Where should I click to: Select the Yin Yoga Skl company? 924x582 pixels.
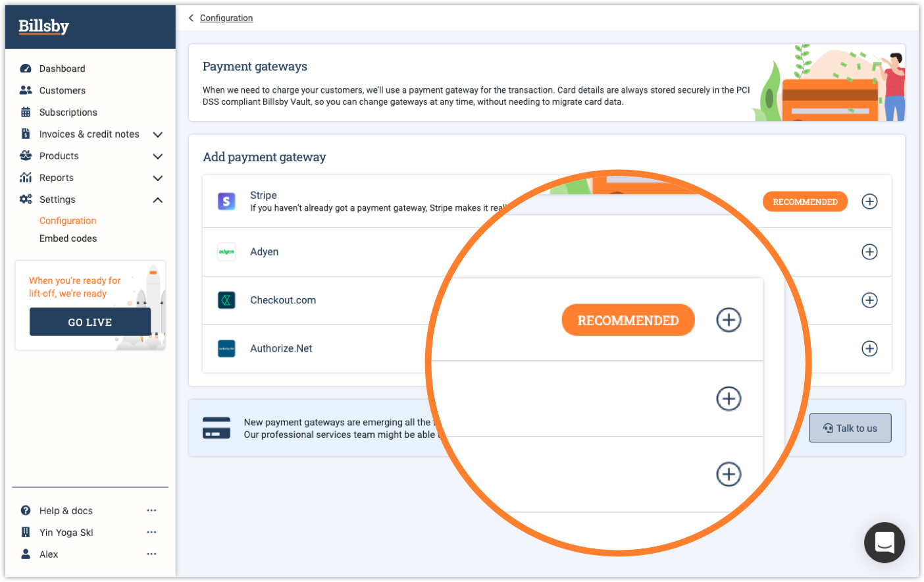(x=66, y=532)
